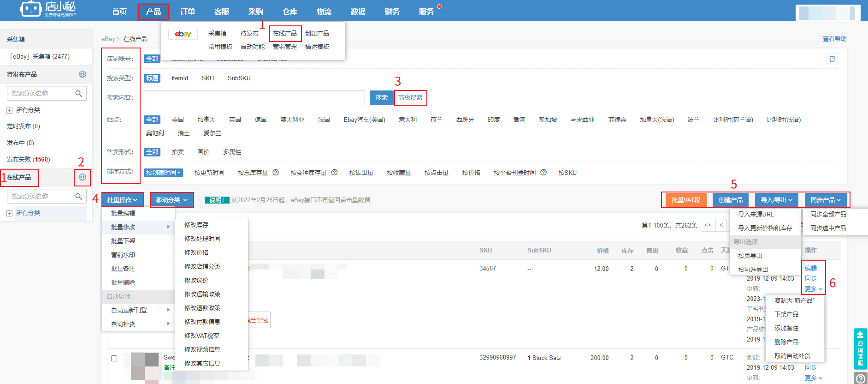The image size is (868, 384).
Task: Open settings gear next to 在线产品
Action: pos(83,177)
